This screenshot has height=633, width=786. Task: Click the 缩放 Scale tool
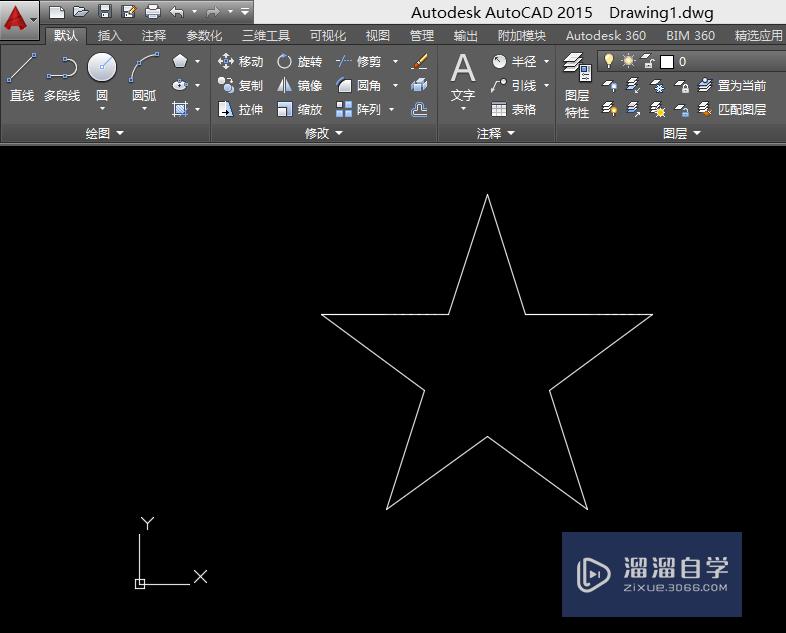point(299,109)
